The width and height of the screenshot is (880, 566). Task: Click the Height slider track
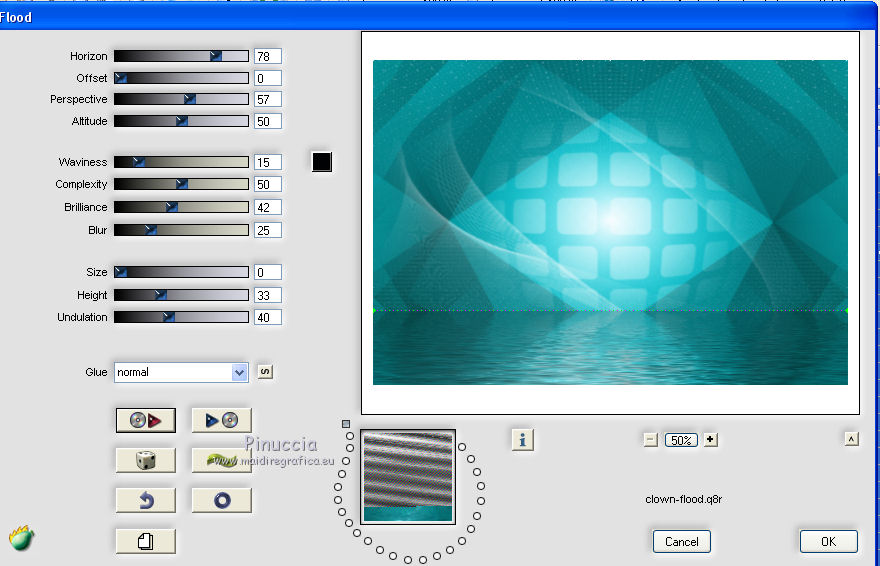point(181,295)
